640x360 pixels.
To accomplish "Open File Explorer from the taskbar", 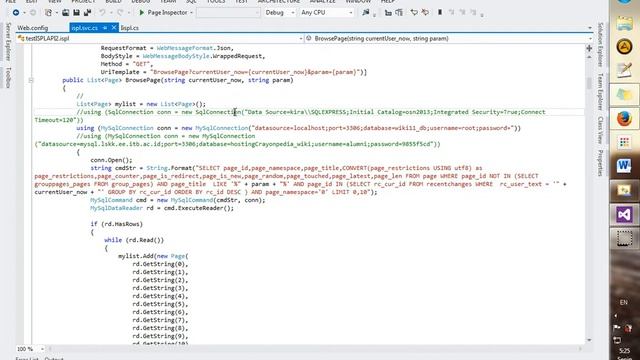I will (x=624, y=23).
